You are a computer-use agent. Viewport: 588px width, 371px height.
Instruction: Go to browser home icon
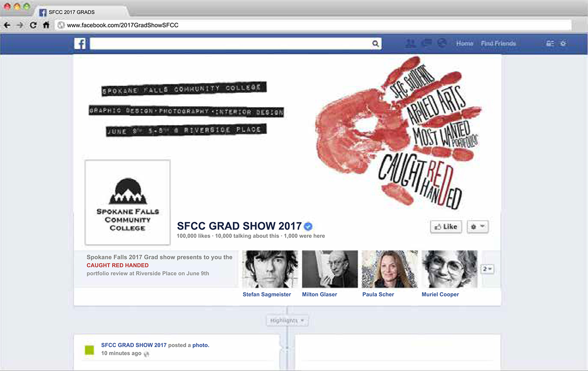(x=46, y=25)
